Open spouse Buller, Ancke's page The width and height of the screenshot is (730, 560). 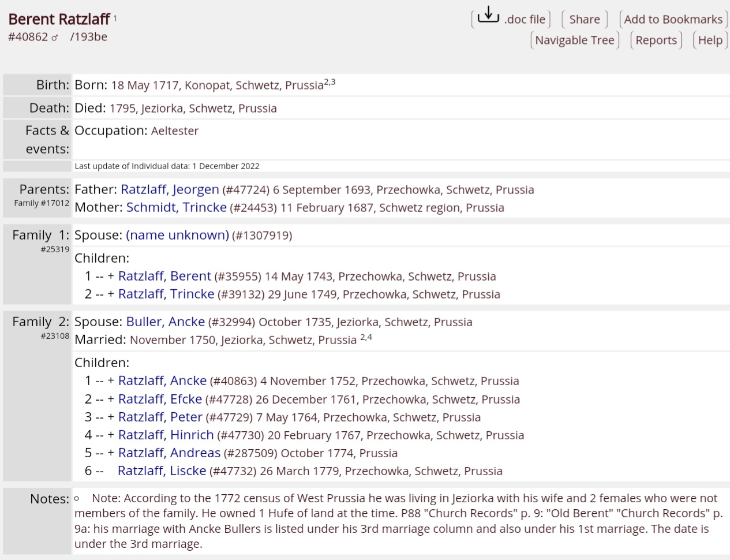pyautogui.click(x=165, y=322)
